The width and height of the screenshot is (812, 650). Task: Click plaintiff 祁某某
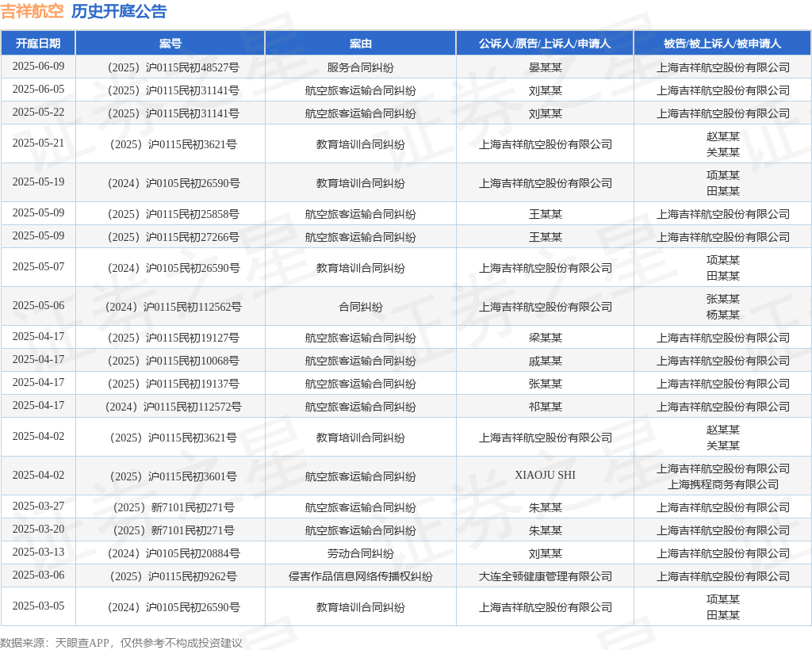546,407
